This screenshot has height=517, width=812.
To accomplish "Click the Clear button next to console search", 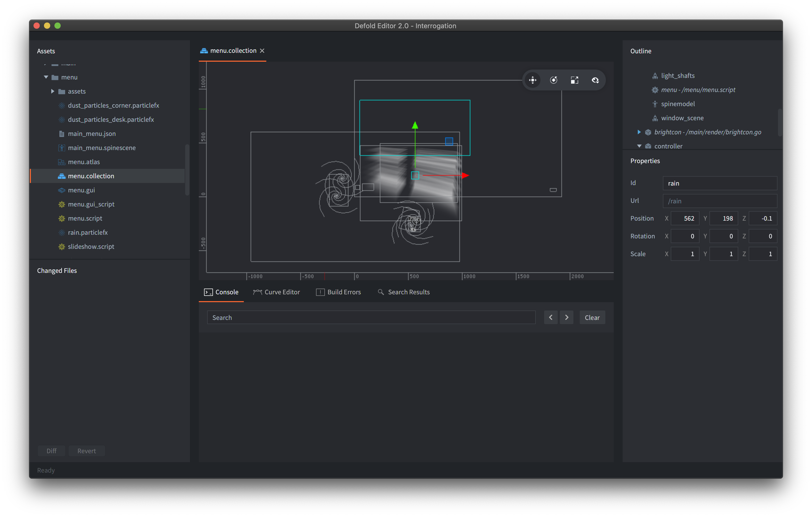I will point(592,317).
